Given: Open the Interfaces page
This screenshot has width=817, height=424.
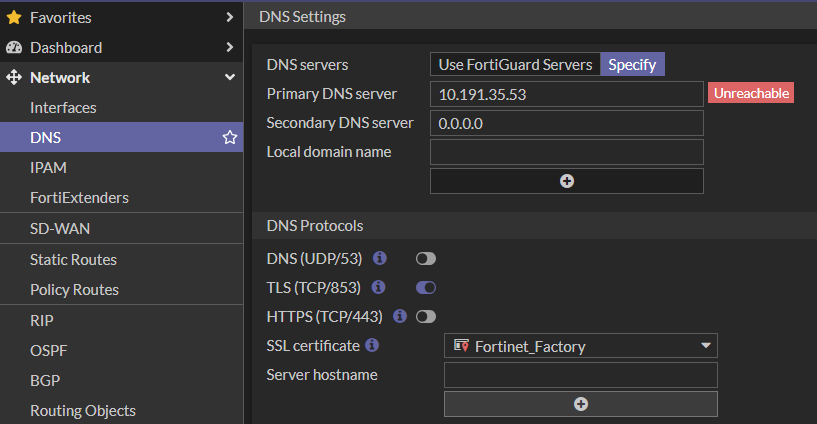Looking at the screenshot, I should [x=63, y=107].
